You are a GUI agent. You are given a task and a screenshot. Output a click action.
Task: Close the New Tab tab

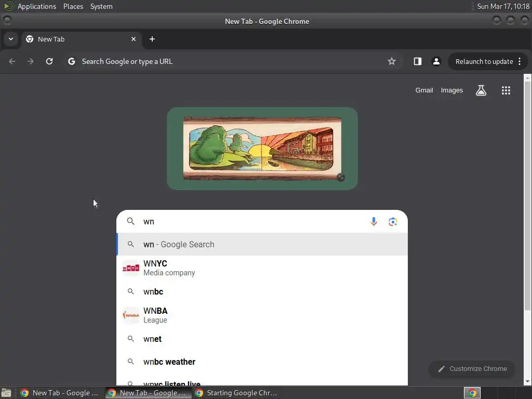coord(134,39)
